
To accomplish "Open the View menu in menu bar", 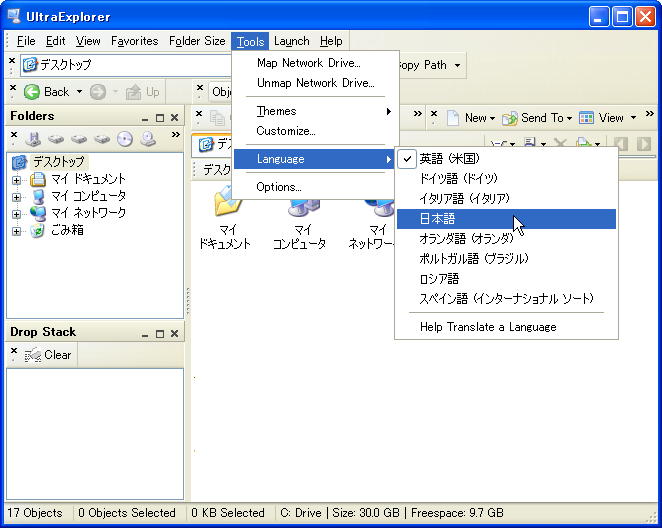I will [x=88, y=41].
